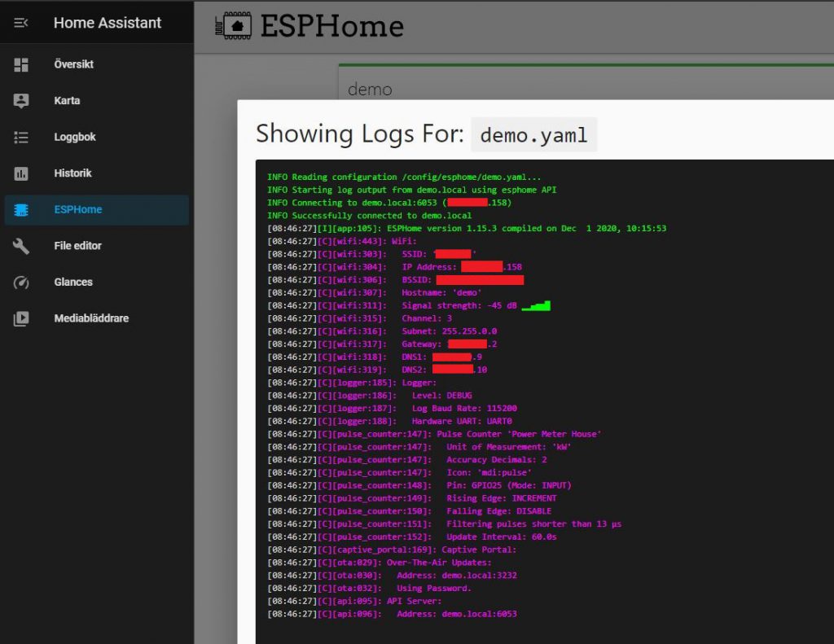Image resolution: width=834 pixels, height=644 pixels.
Task: Click the 'Log Baud Rate: 115200' line
Action: point(392,408)
